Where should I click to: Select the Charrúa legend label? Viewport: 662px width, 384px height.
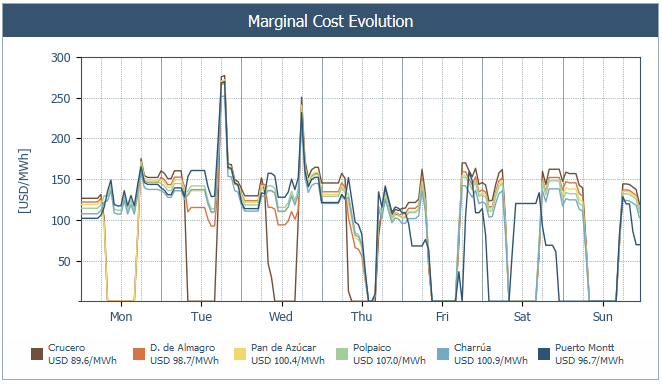[x=472, y=348]
